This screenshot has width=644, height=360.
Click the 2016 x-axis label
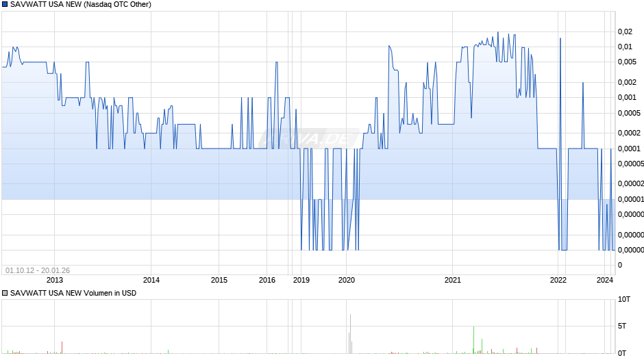click(267, 280)
